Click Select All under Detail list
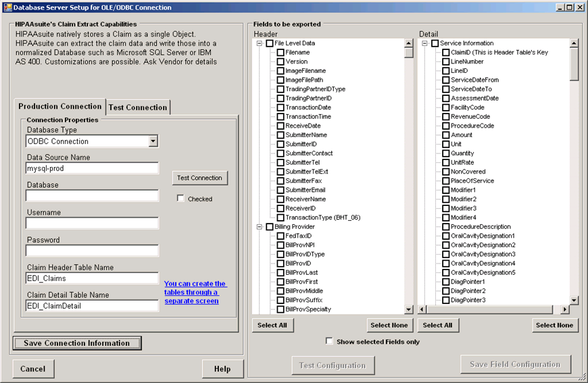Image resolution: width=588 pixels, height=383 pixels. [x=438, y=326]
